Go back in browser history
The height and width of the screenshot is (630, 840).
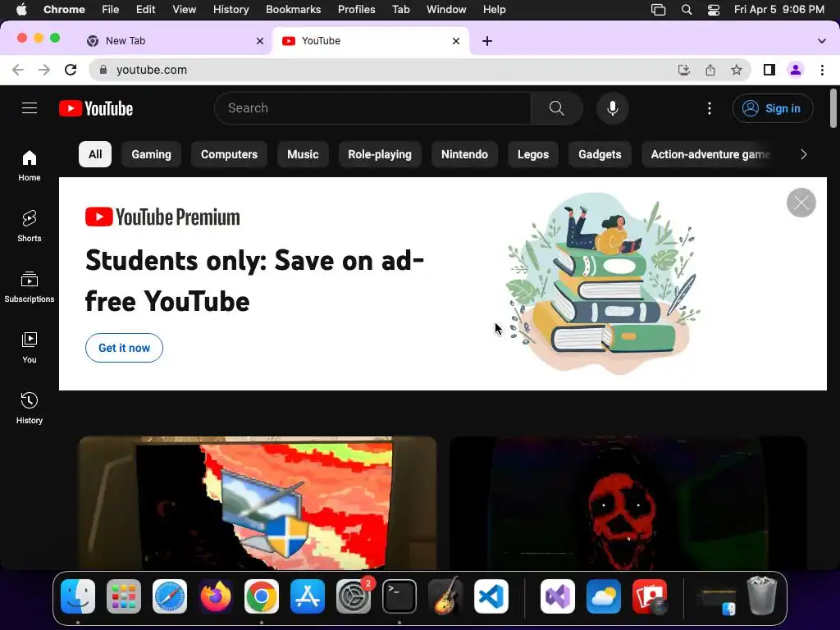click(18, 70)
